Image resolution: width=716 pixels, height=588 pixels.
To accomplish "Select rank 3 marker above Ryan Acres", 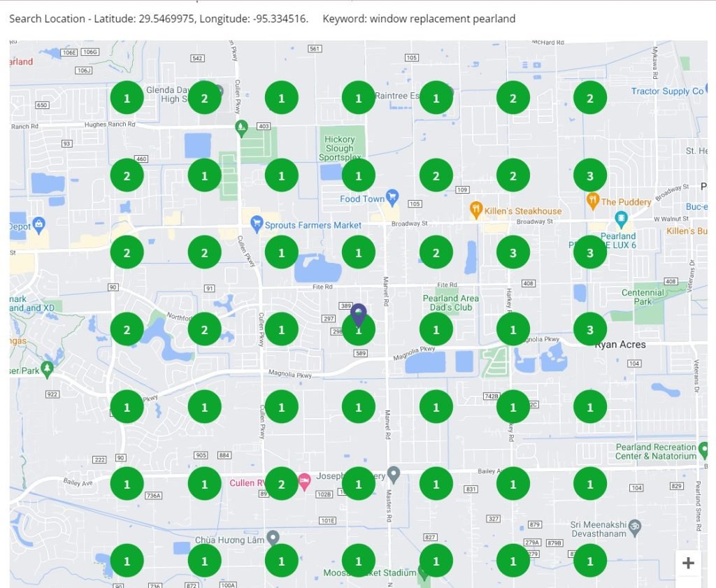I will (x=590, y=329).
